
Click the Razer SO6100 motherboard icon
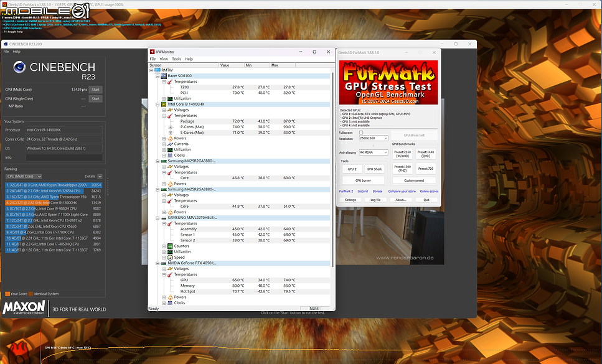coord(164,76)
